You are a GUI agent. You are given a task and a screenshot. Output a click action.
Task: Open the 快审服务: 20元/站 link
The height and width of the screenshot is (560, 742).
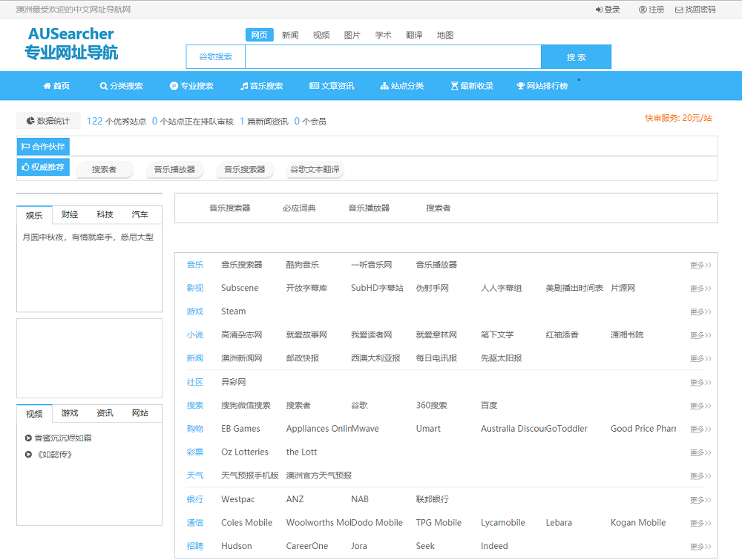[x=678, y=118]
